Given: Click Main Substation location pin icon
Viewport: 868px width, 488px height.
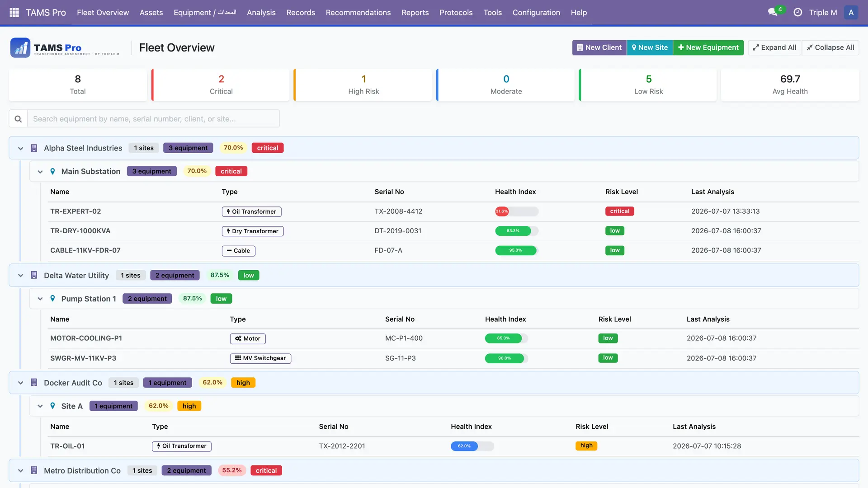Looking at the screenshot, I should click(x=52, y=171).
